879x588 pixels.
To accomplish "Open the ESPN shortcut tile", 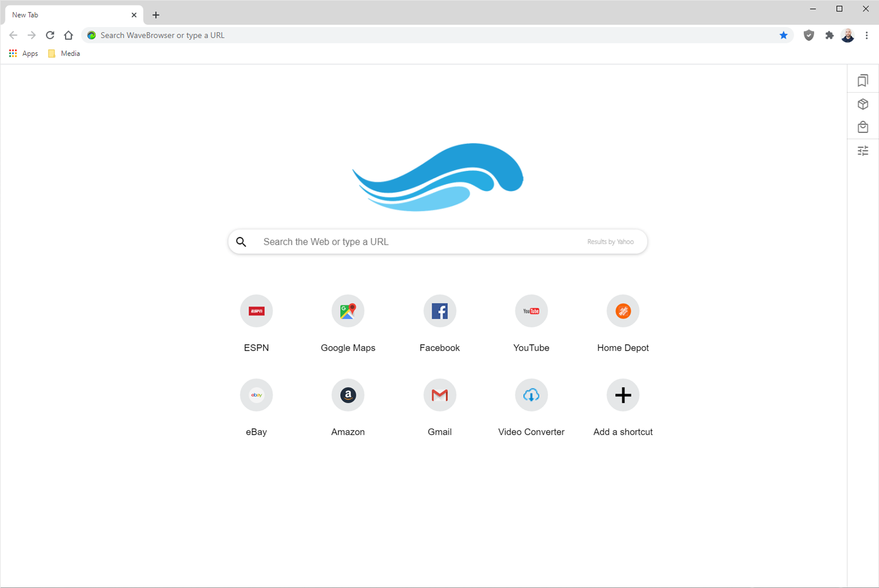I will [256, 311].
